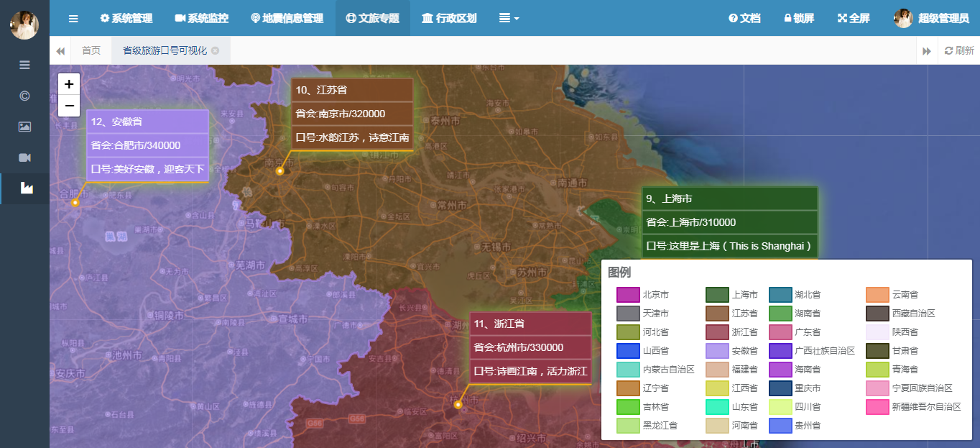Click the 宁夏回族自治区 legend label

[922, 388]
